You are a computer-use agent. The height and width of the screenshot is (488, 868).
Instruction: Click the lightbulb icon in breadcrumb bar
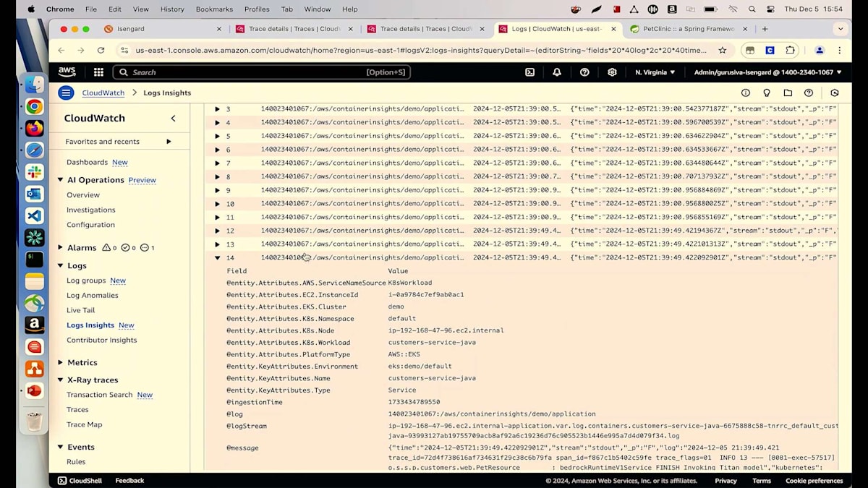(767, 93)
